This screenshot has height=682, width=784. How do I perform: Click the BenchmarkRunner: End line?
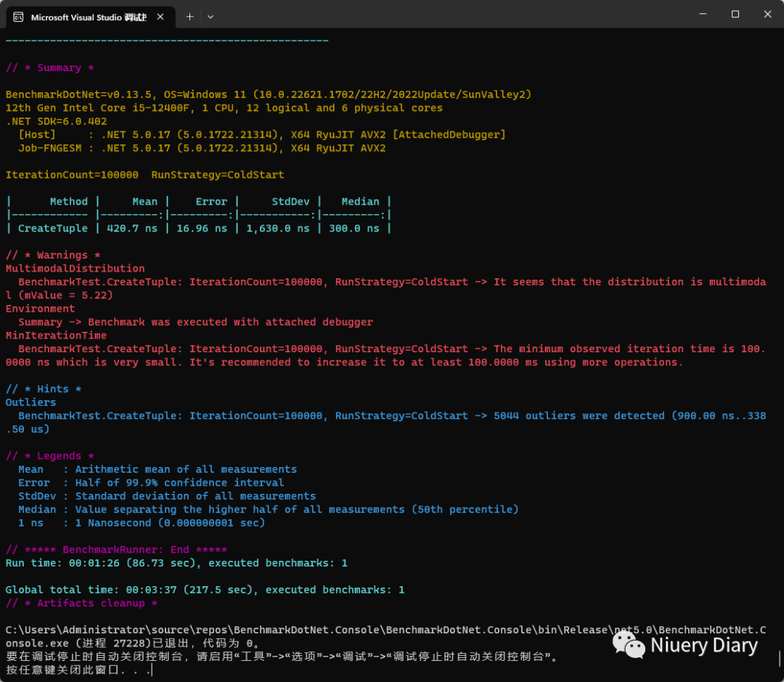click(116, 549)
